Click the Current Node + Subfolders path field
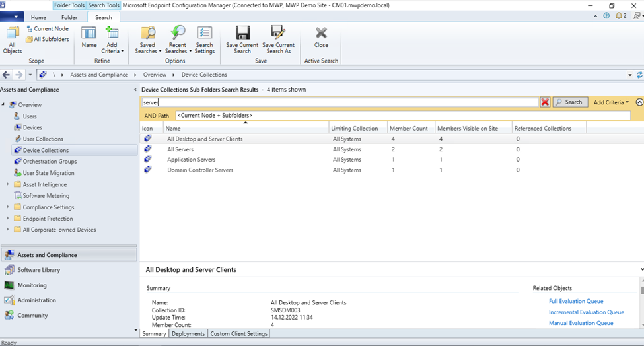Screen dimensions: 644x346 402,116
